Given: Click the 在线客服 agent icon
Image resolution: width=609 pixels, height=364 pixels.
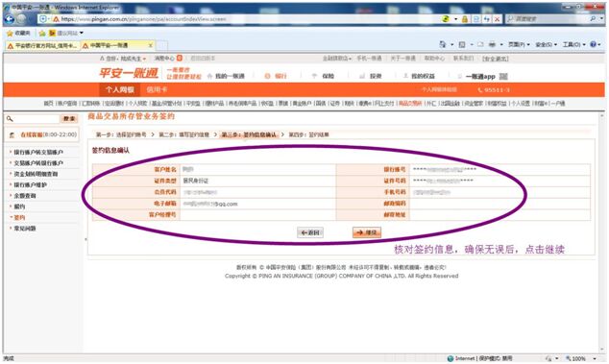Looking at the screenshot, I should tap(12, 134).
